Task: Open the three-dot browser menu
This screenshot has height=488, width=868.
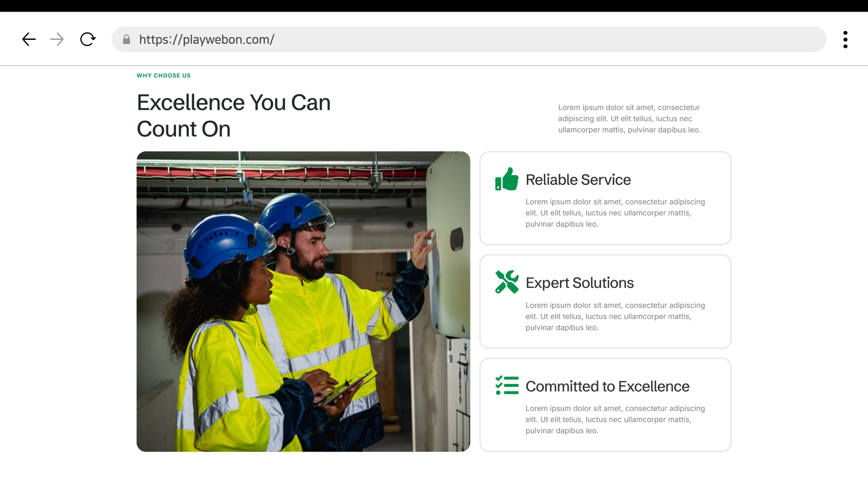Action: [x=845, y=39]
